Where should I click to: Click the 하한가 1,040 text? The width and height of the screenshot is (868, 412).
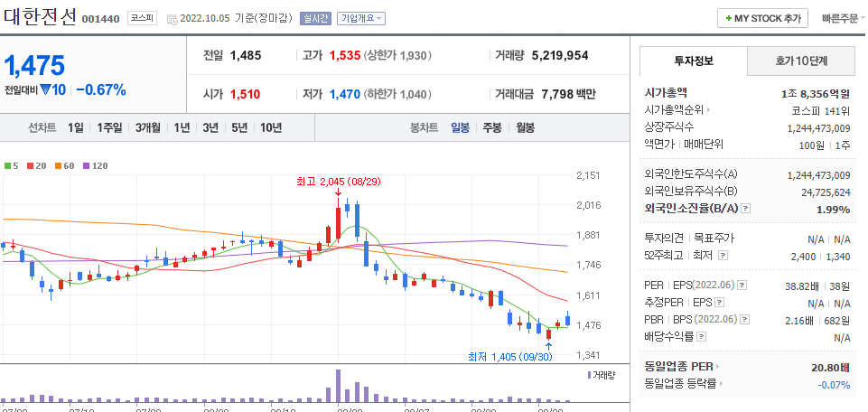pyautogui.click(x=397, y=94)
